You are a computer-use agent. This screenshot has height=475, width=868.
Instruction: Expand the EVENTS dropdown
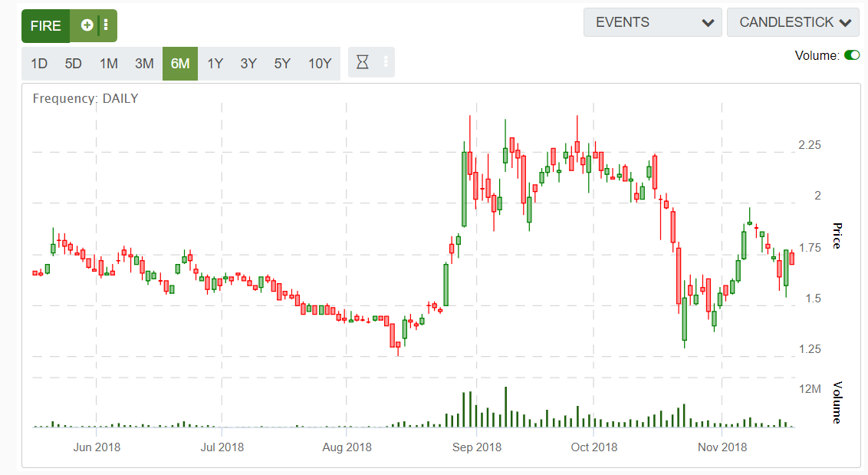[x=653, y=23]
